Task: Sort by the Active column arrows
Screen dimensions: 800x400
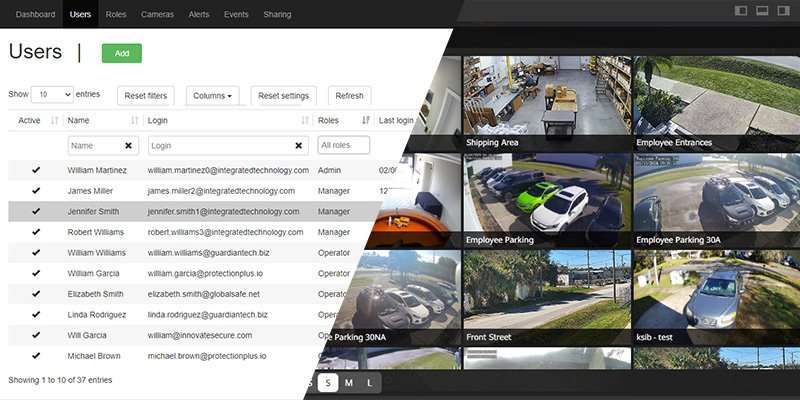Action: coord(55,121)
